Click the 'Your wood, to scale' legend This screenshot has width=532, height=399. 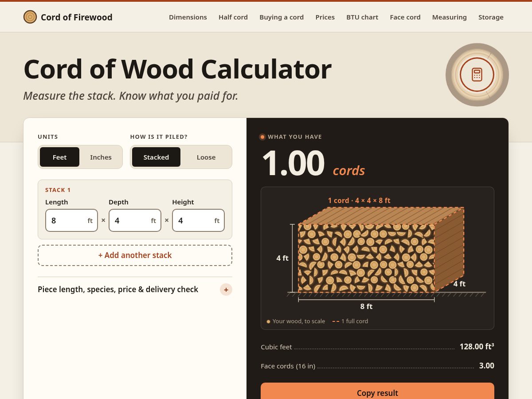coord(296,321)
